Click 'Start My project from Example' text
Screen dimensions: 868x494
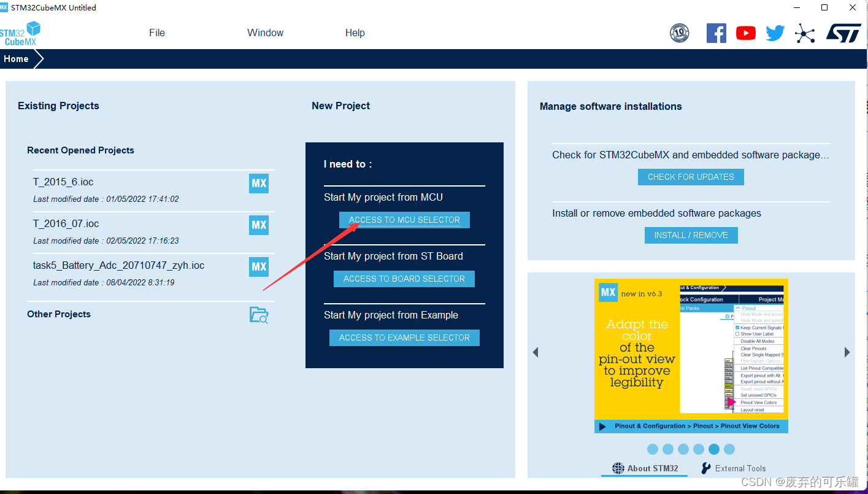(391, 315)
